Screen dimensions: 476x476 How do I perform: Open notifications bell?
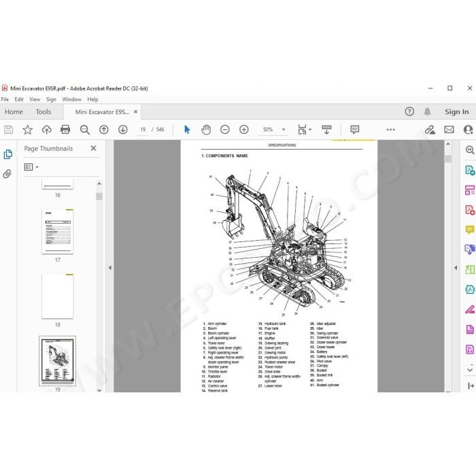[x=427, y=112]
